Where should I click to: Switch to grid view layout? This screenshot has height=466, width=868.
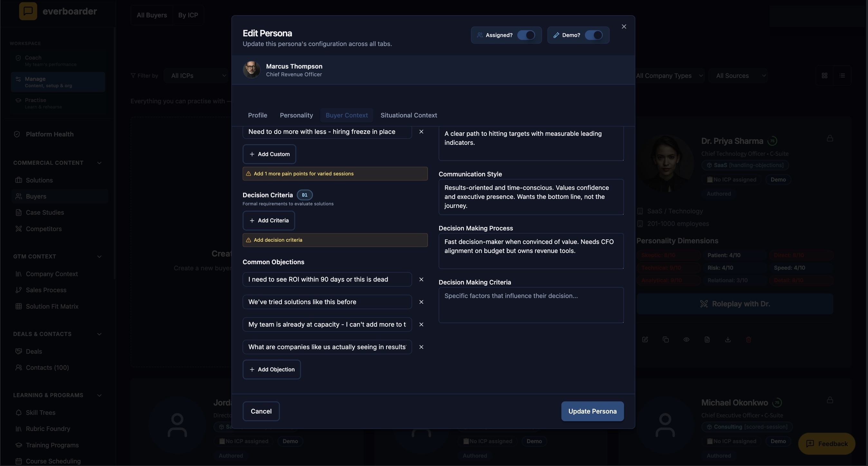point(825,75)
